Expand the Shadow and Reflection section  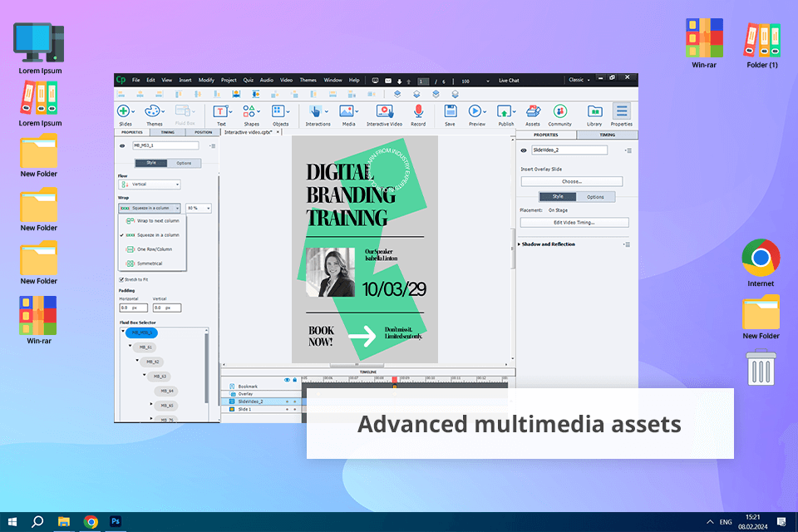coord(519,244)
